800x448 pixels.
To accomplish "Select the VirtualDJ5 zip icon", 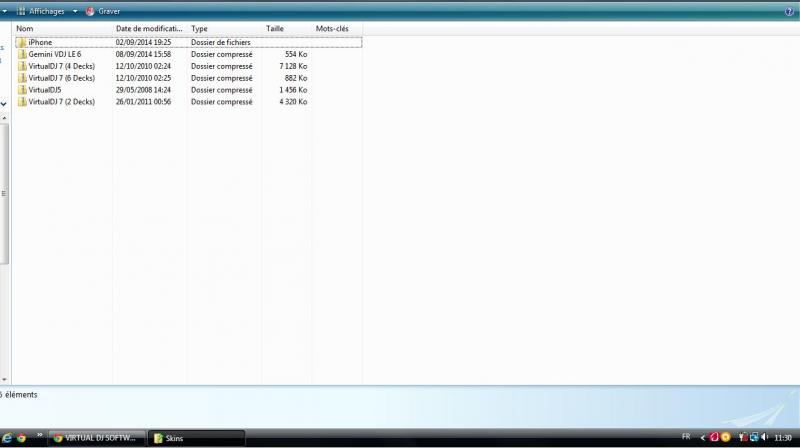I will (x=22, y=90).
